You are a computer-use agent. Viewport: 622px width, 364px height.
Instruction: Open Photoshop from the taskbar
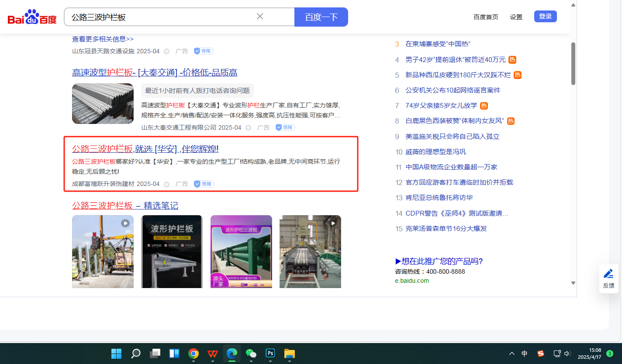270,353
